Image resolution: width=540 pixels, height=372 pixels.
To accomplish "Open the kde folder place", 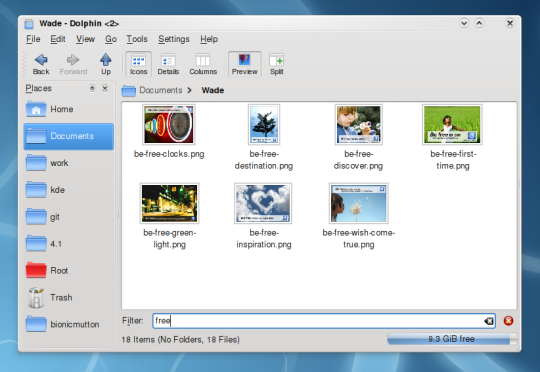I will click(69, 190).
